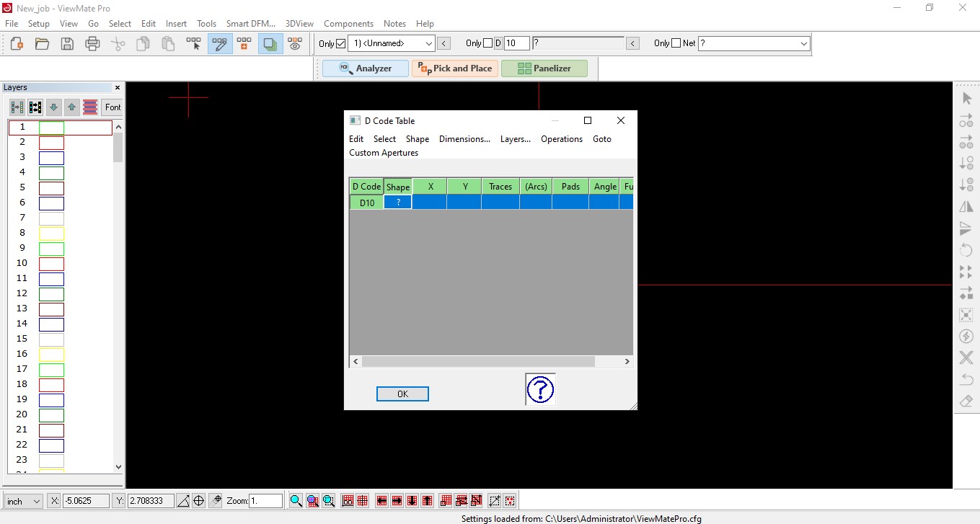The image size is (980, 524).
Task: Open the Smart DFM menu
Action: click(x=251, y=24)
